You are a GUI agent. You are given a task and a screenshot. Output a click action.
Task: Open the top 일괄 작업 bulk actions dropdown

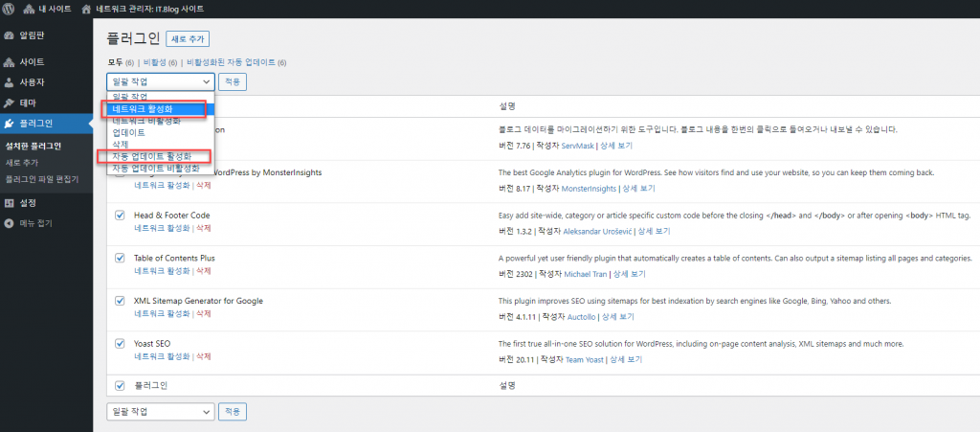(160, 82)
